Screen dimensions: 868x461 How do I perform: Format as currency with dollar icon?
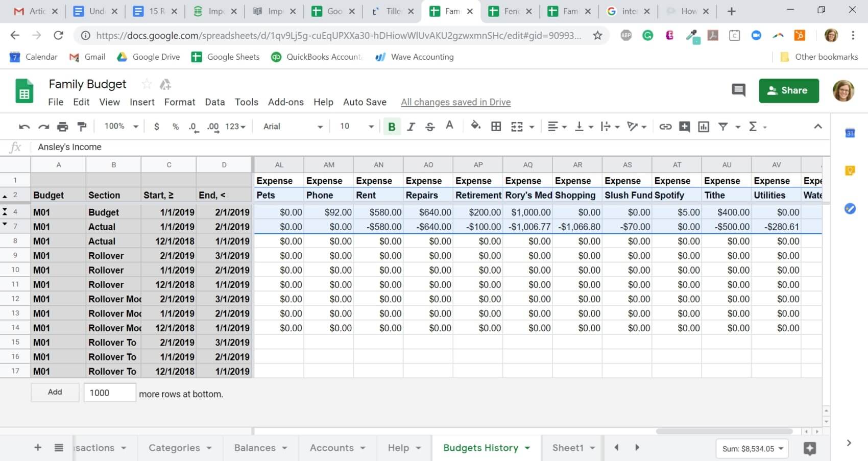point(156,127)
